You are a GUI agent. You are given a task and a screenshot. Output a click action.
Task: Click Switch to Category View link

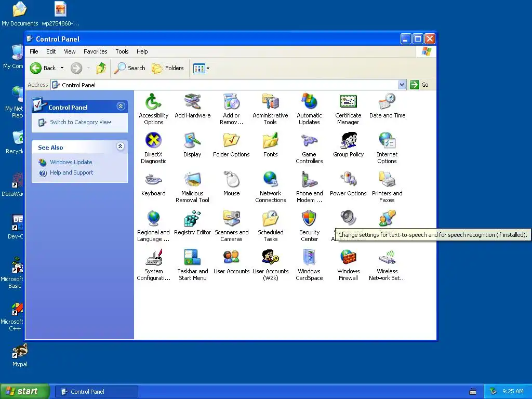81,122
